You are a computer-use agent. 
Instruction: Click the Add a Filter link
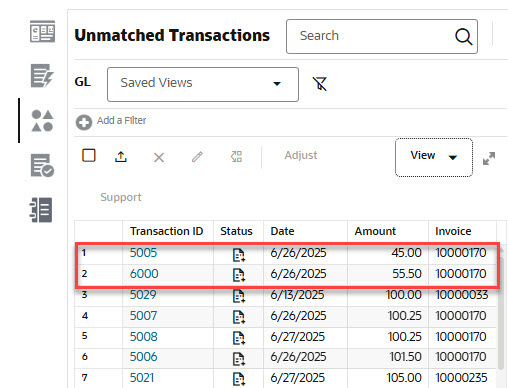[121, 120]
